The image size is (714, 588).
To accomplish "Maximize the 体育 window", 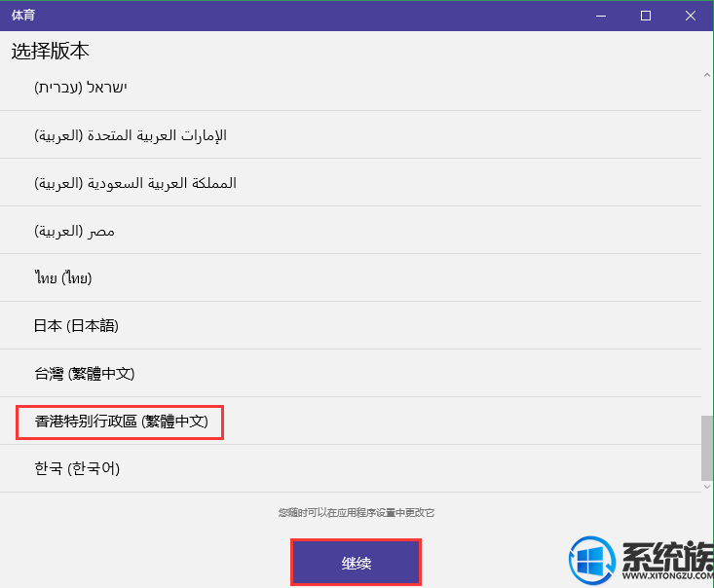I will coord(646,16).
